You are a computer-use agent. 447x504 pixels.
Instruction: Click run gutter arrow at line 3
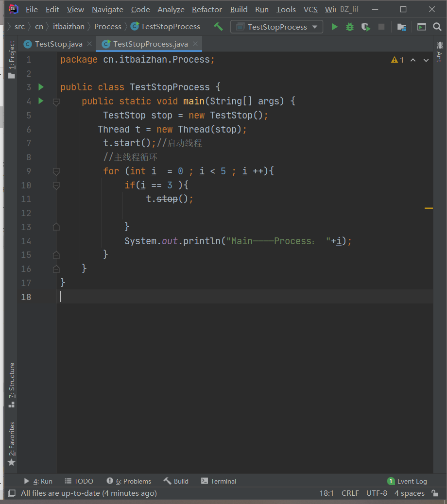pos(41,87)
